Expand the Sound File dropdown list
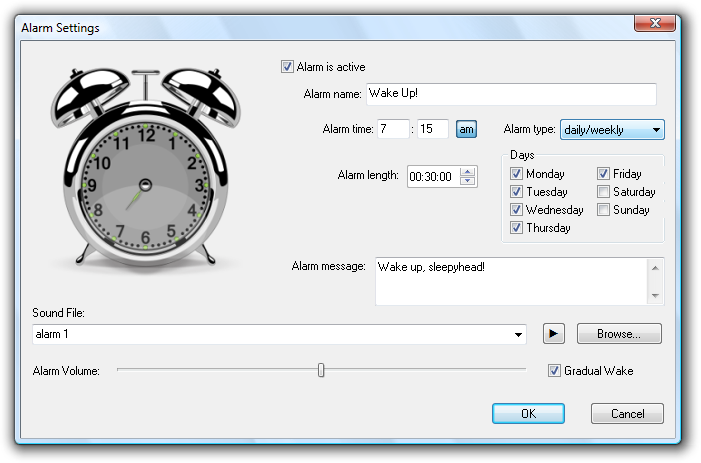The height and width of the screenshot is (463, 701). (x=518, y=334)
